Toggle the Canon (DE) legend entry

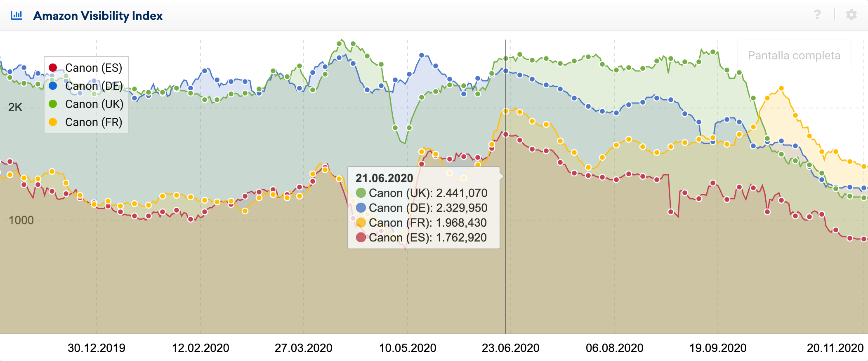(94, 86)
